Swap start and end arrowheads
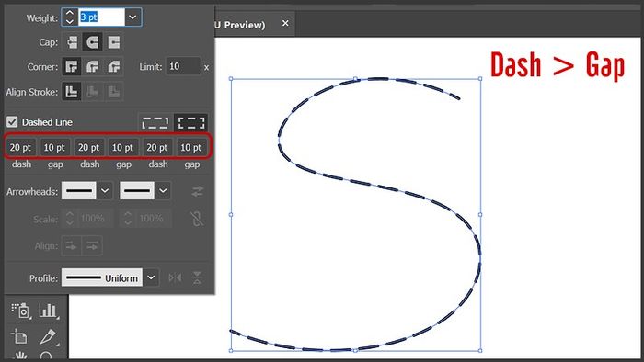This screenshot has height=362, width=644. tap(198, 191)
